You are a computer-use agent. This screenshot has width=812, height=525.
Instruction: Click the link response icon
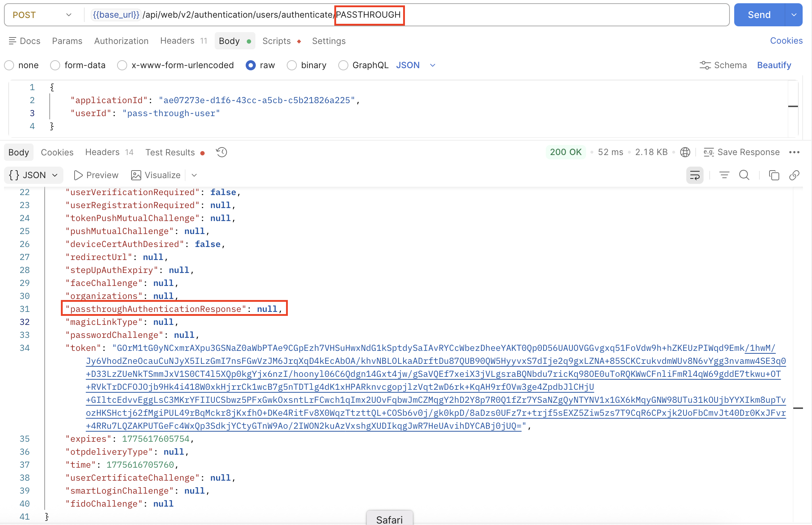pos(794,175)
